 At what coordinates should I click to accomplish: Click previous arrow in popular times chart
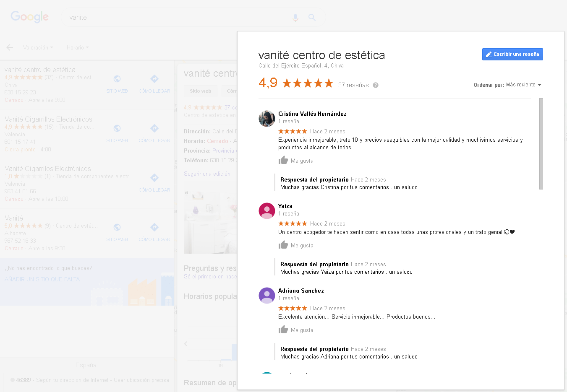[186, 344]
